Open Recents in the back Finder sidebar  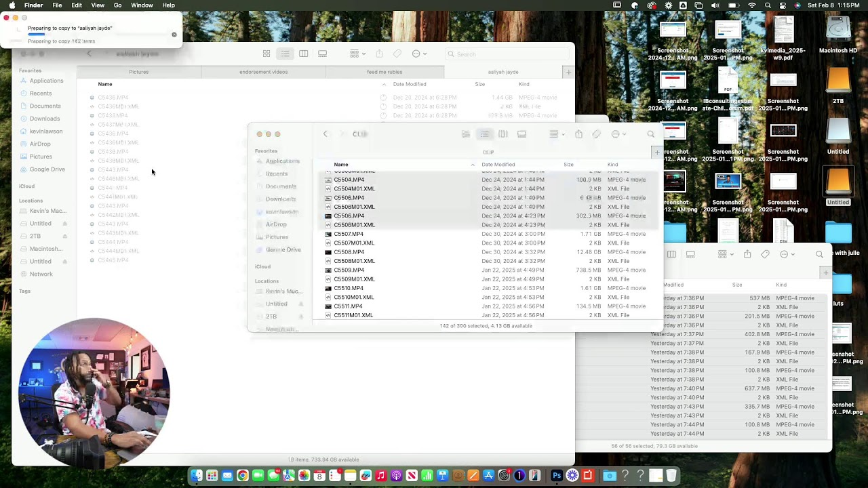[41, 94]
